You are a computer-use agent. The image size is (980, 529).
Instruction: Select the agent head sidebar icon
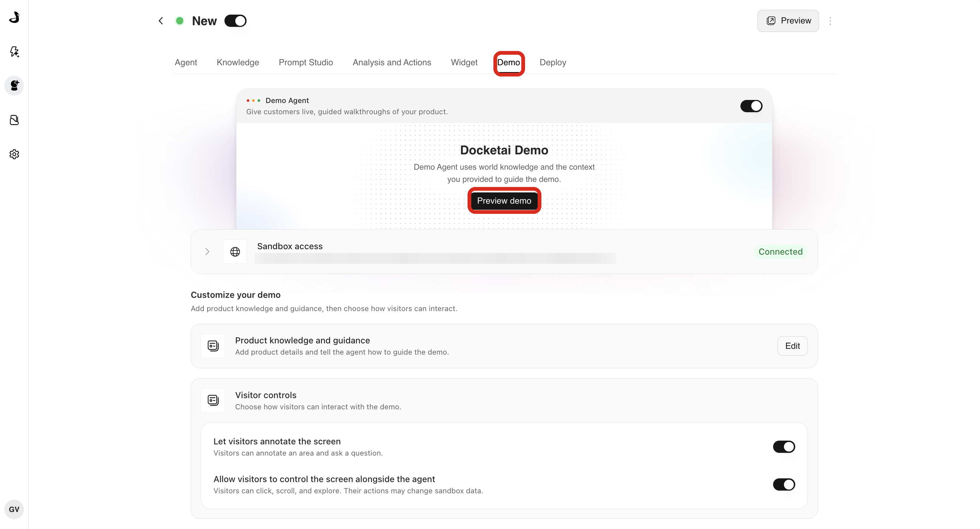coord(14,86)
